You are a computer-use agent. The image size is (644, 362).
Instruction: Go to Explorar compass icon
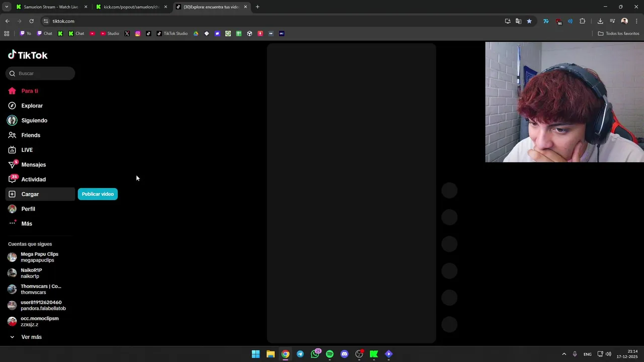[x=12, y=106]
